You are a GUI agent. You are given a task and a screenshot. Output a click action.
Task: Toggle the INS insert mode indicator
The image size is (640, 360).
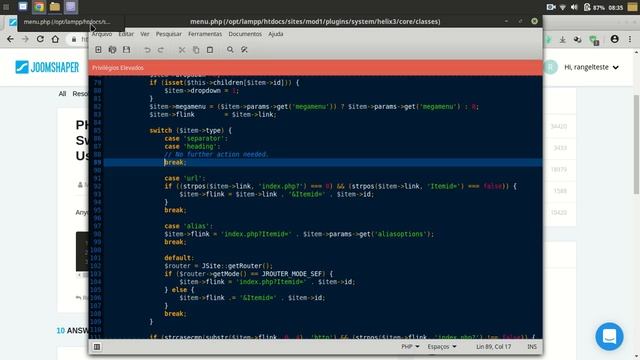[x=532, y=347]
